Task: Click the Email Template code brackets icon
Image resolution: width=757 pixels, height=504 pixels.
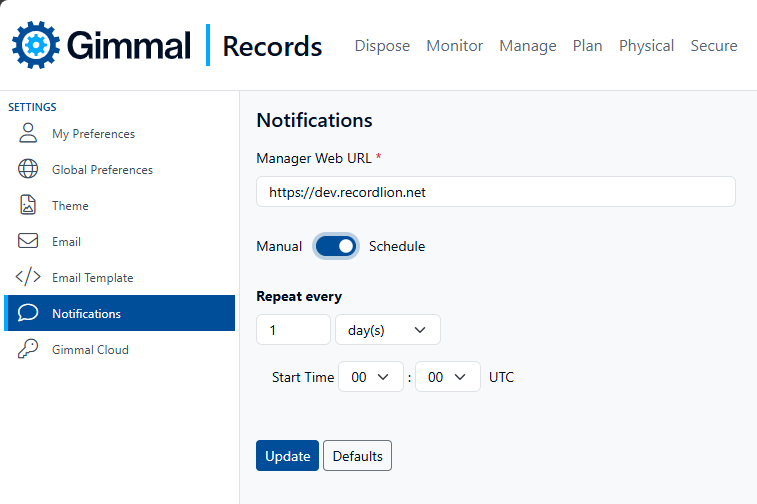Action: (28, 278)
